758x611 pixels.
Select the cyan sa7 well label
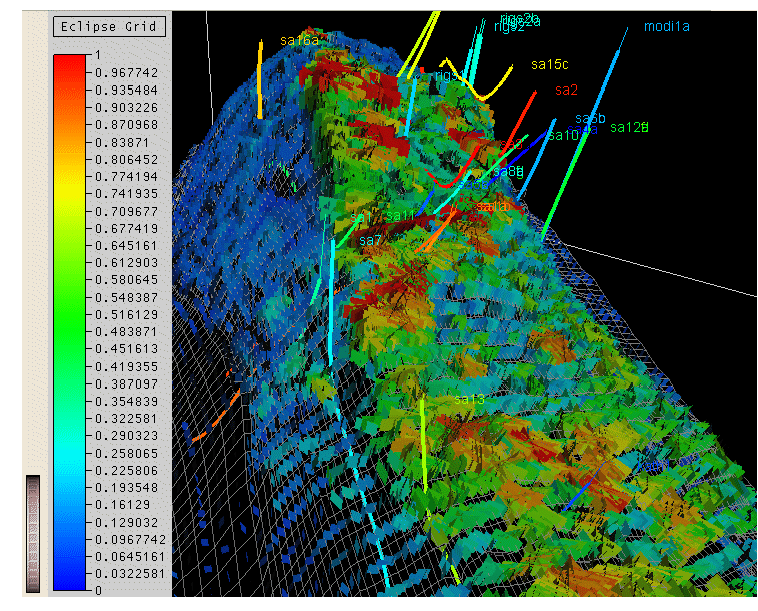(369, 241)
